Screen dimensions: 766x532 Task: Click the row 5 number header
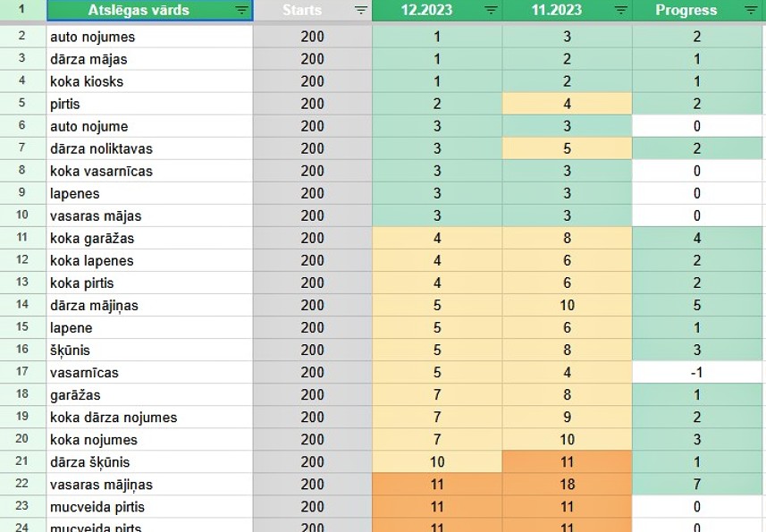pos(22,104)
